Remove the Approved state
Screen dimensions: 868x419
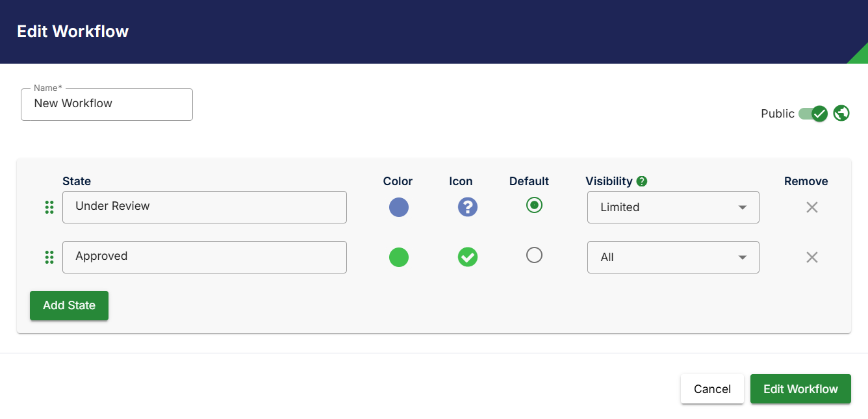point(811,257)
